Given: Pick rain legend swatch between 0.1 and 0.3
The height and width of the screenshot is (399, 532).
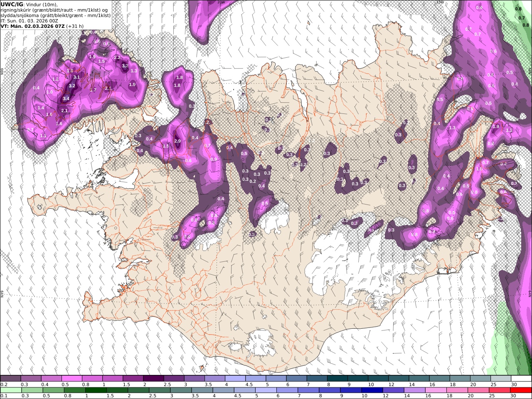Looking at the screenshot, I should coord(10,390).
